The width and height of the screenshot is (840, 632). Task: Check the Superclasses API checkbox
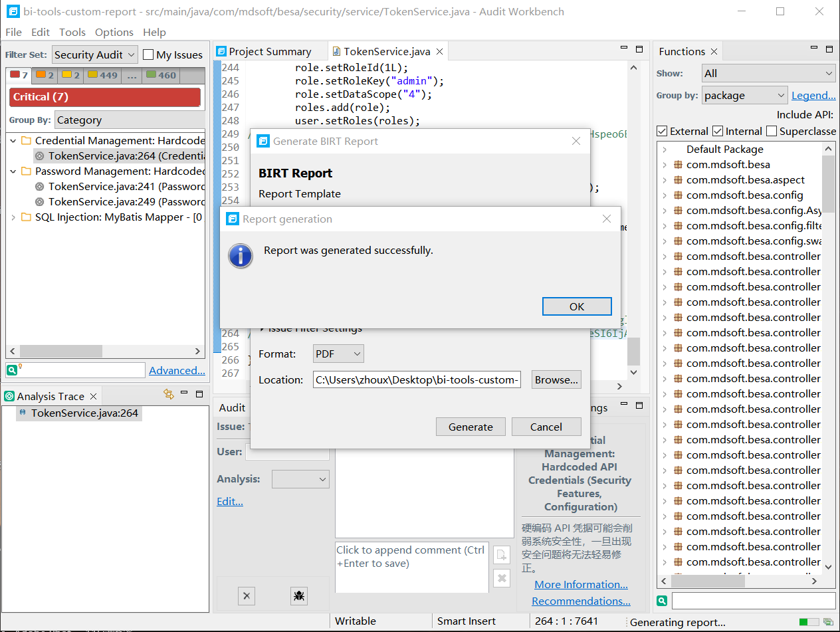click(772, 131)
